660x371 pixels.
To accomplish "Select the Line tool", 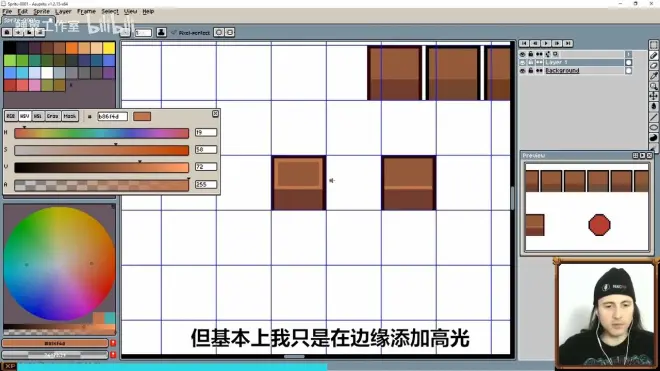I will 654,117.
